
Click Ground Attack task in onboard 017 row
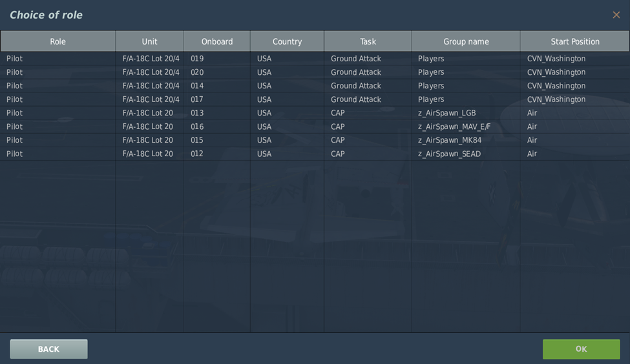(355, 99)
